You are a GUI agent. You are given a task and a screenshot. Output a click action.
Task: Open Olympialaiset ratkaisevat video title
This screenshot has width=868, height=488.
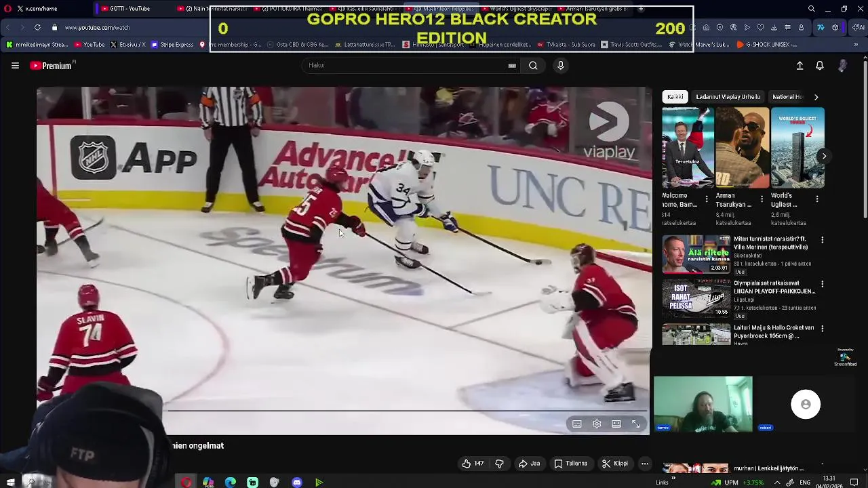[x=774, y=287]
